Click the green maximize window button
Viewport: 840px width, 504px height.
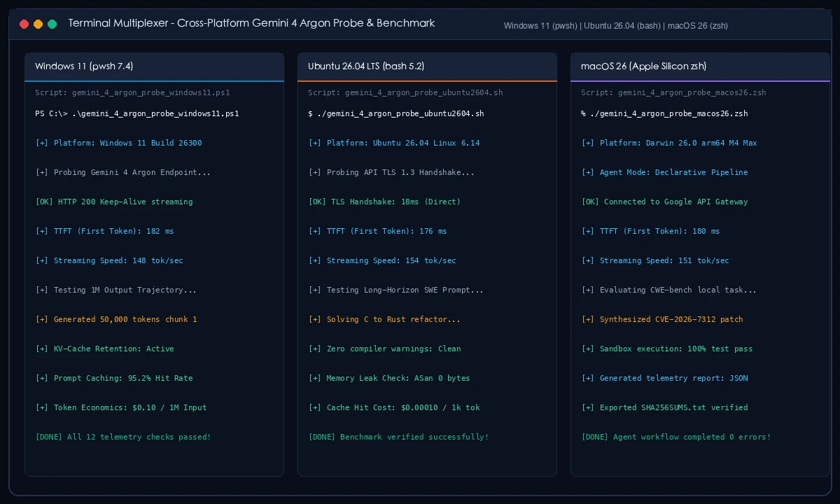click(52, 24)
